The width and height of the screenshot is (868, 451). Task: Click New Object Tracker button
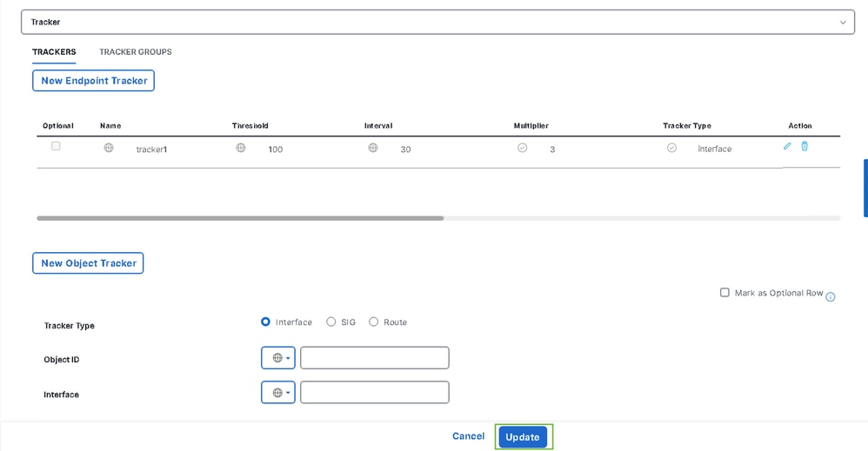[x=88, y=263]
